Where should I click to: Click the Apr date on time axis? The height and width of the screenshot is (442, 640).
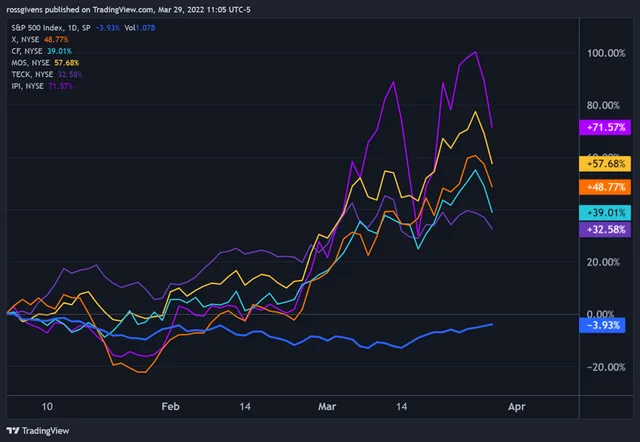pos(517,407)
